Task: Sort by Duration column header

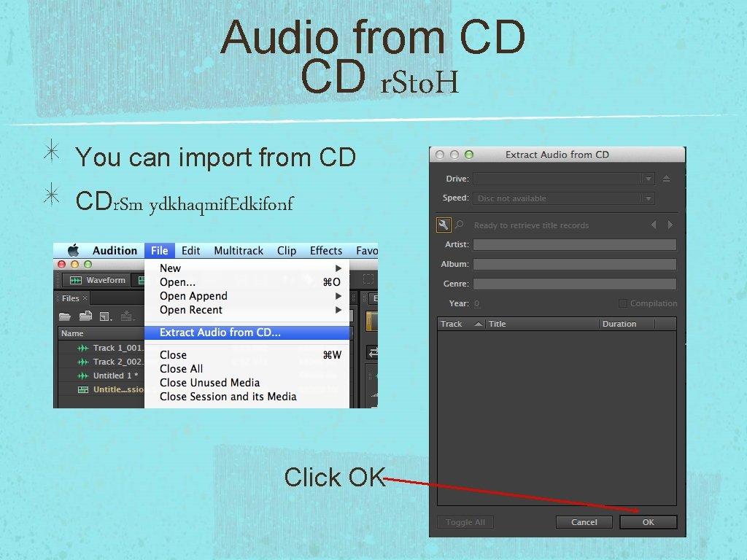Action: (627, 324)
